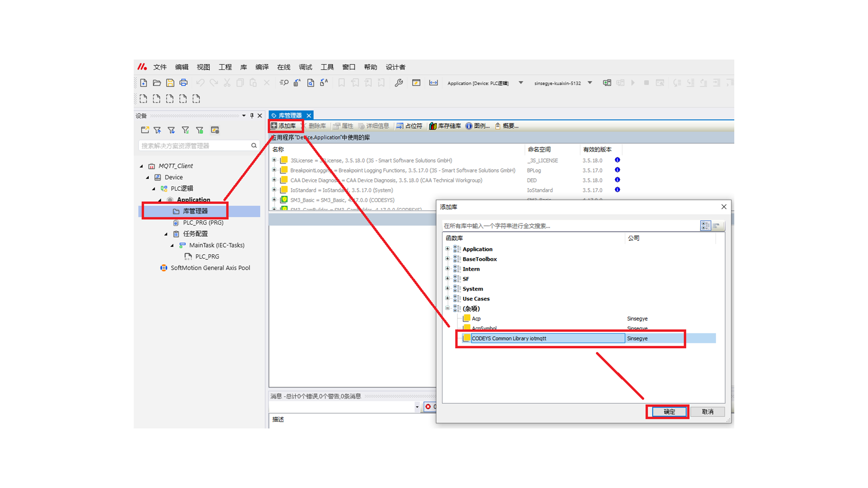This screenshot has width=868, height=488.
Task: Pin the 设备 panel with the pushpin icon
Action: pyautogui.click(x=252, y=116)
